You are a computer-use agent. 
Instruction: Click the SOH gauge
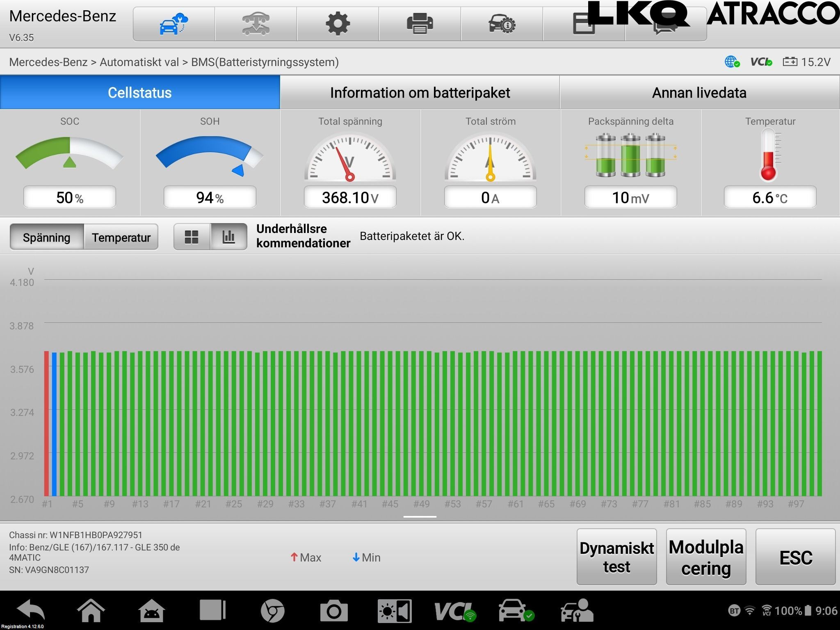(x=210, y=156)
